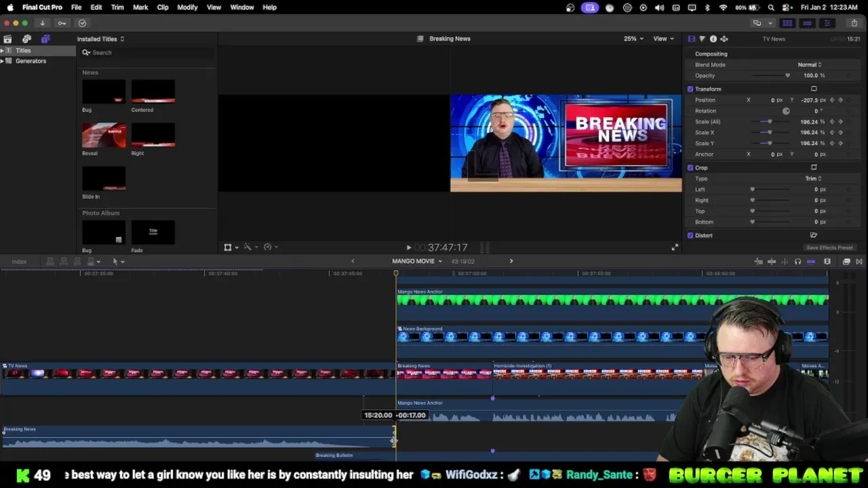Go back in timeline history arrow
The height and width of the screenshot is (488, 868).
click(353, 261)
